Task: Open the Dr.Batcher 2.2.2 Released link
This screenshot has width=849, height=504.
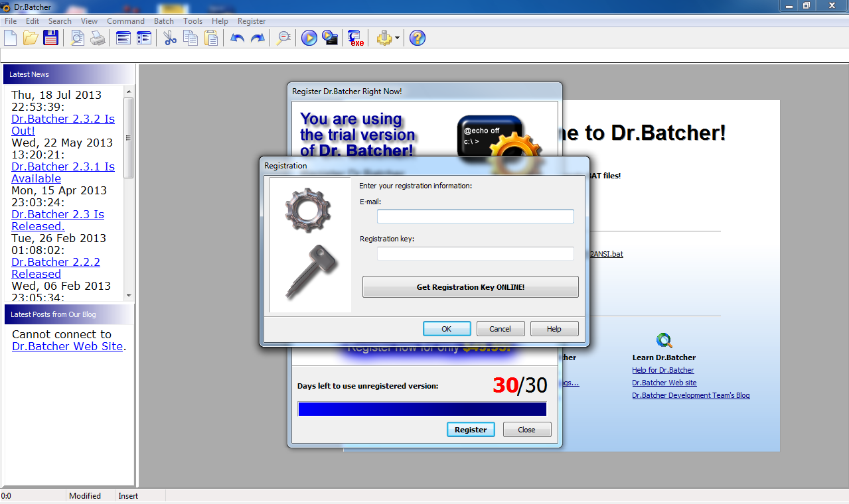Action: click(x=56, y=268)
